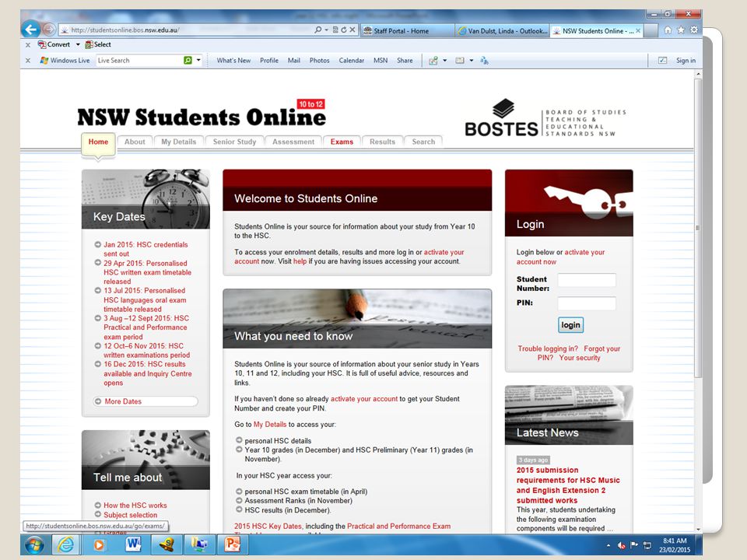This screenshot has height=560, width=747.
Task: Refresh the page with the reload icon
Action: click(x=343, y=30)
